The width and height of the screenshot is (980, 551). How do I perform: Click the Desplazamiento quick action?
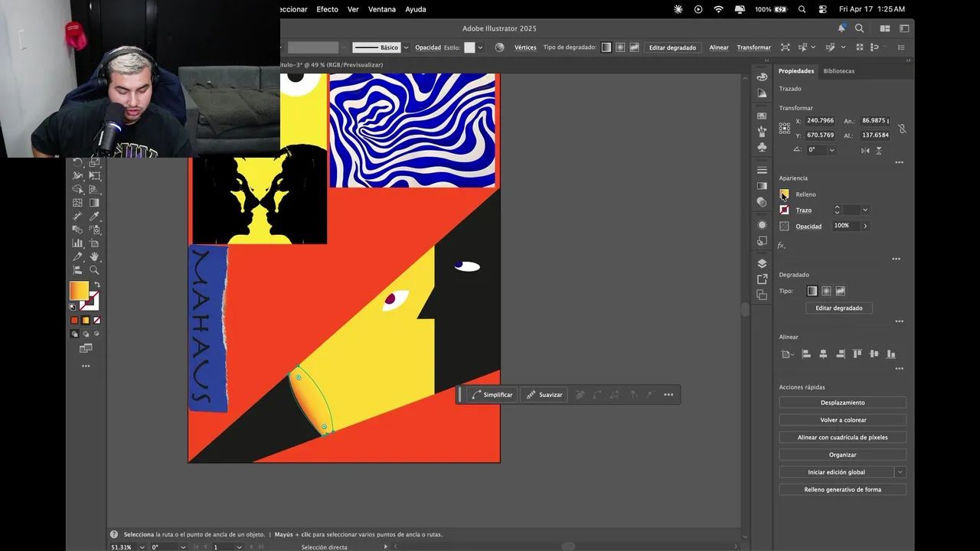click(842, 403)
